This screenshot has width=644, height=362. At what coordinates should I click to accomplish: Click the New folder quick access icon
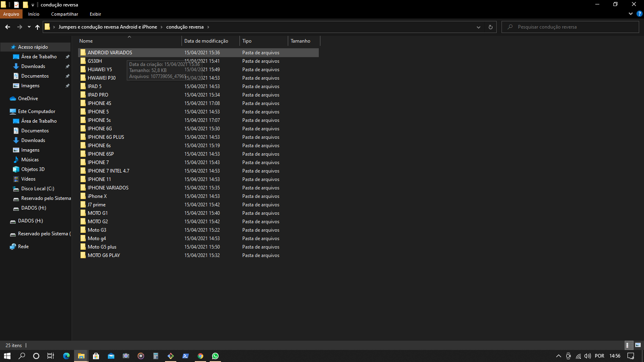(25, 5)
